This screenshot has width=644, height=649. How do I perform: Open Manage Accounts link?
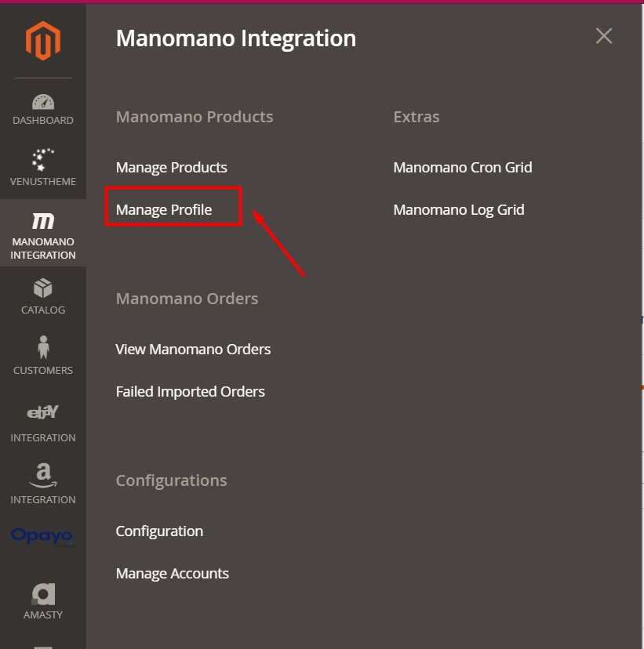pyautogui.click(x=173, y=573)
